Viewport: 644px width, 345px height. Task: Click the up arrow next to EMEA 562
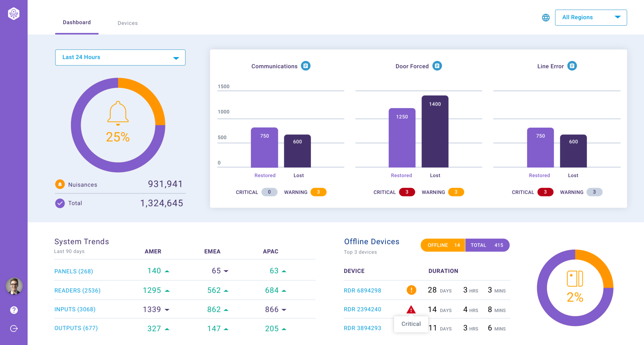click(226, 291)
